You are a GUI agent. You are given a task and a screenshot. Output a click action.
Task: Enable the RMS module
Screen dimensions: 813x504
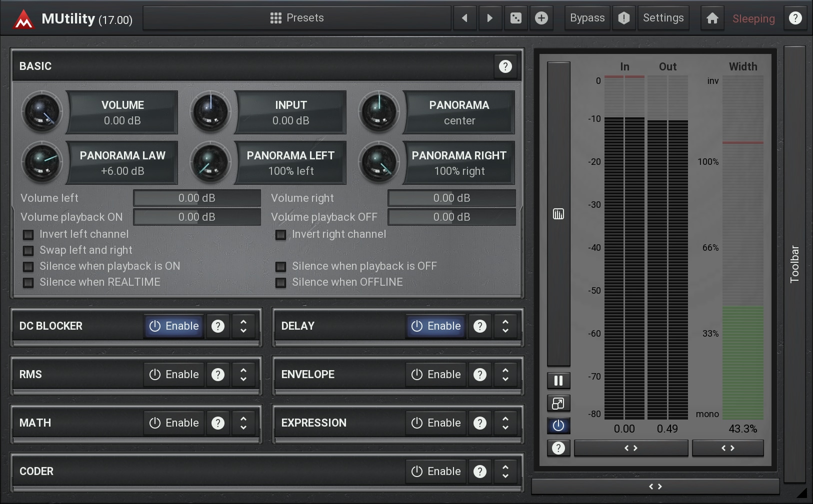click(174, 375)
